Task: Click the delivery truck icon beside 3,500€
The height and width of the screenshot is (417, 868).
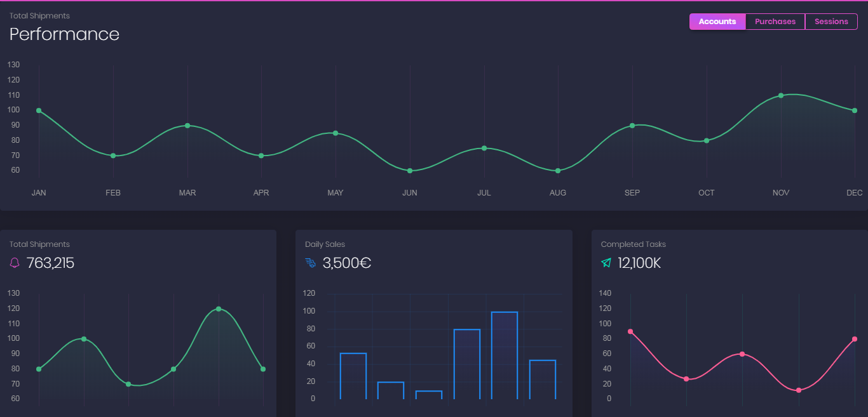Action: (x=311, y=263)
